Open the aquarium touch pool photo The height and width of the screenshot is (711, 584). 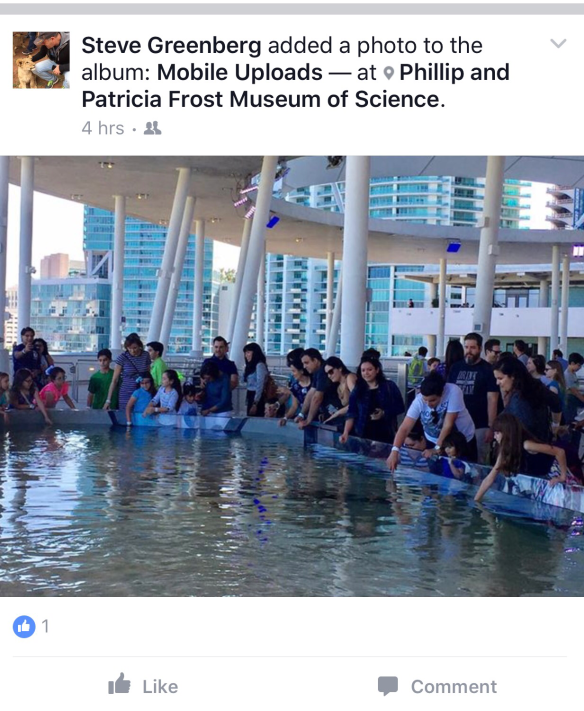[292, 376]
